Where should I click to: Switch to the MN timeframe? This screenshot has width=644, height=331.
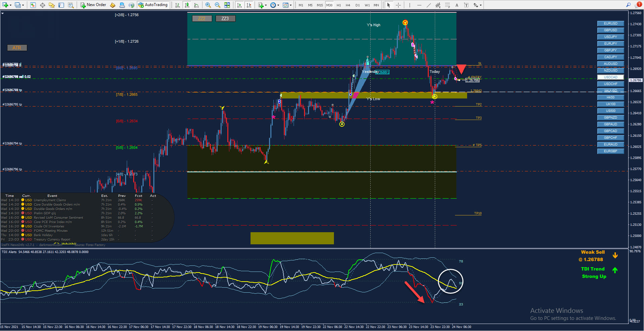376,5
